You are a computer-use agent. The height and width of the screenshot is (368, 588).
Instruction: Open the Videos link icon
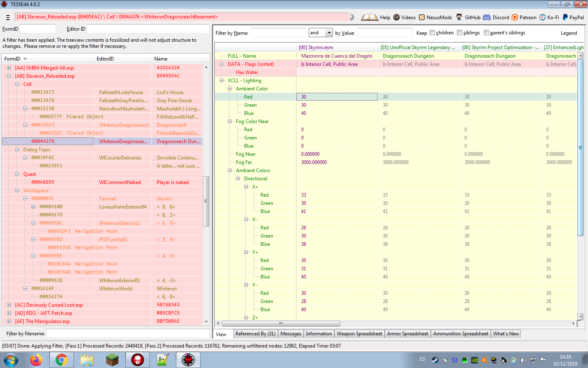[x=396, y=17]
